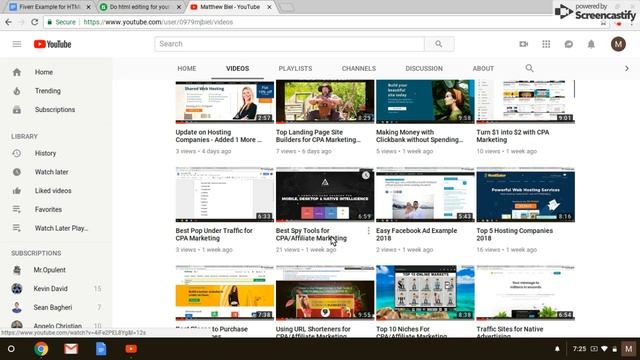Click Turn $1 into $2 thumbnail
The image size is (640, 360).
pos(526,102)
